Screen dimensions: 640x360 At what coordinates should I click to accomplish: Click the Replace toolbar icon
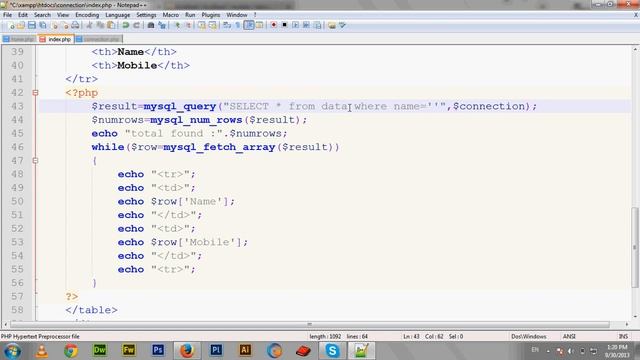click(162, 25)
